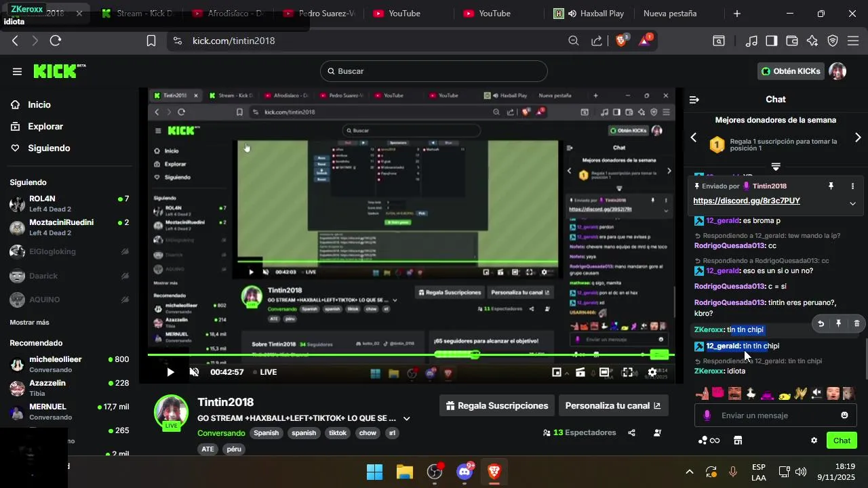
Task: Open stream player settings gear
Action: (652, 372)
